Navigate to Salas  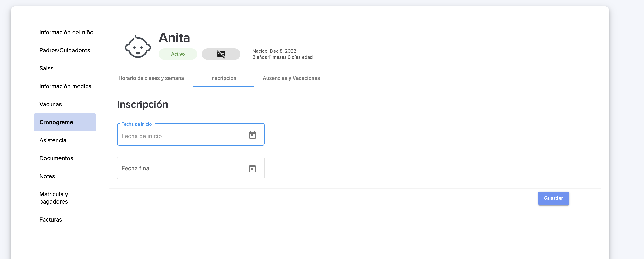coord(47,69)
